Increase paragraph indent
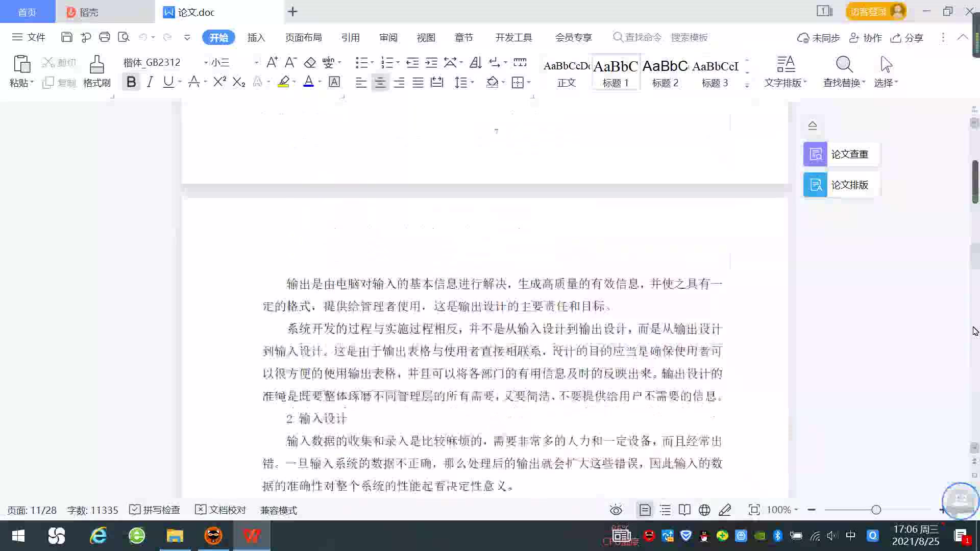980x551 pixels. tap(431, 62)
